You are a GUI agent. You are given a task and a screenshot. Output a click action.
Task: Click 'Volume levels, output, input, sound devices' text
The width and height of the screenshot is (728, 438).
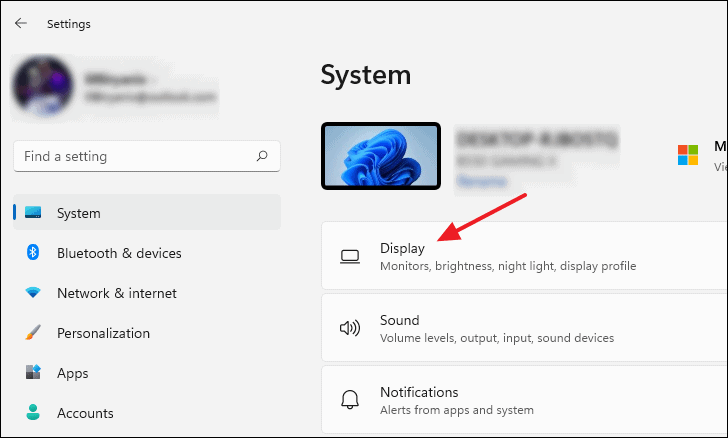coord(497,338)
